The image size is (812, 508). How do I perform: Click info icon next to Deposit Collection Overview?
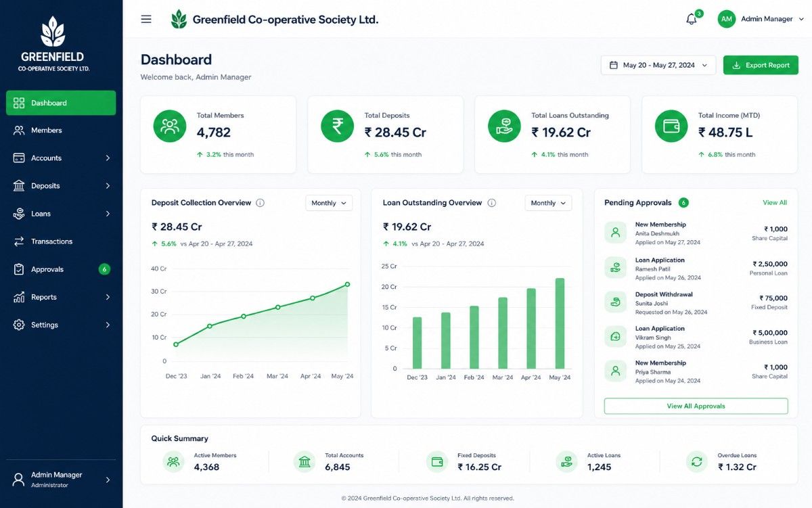point(261,203)
